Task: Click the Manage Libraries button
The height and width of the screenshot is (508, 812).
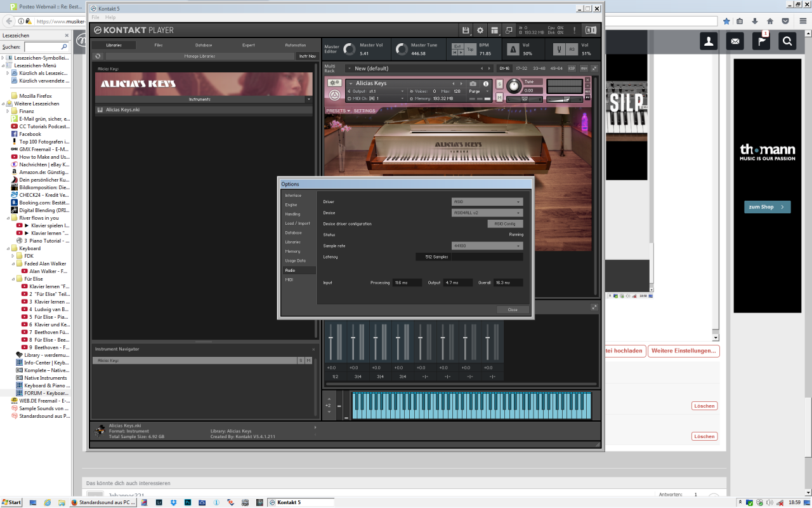Action: point(199,56)
